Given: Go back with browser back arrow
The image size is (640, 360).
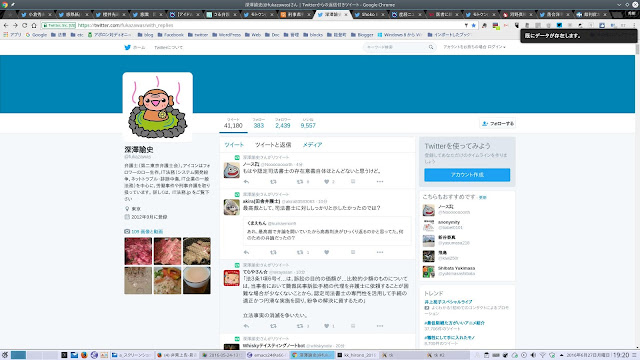Looking at the screenshot, I should tap(6, 25).
